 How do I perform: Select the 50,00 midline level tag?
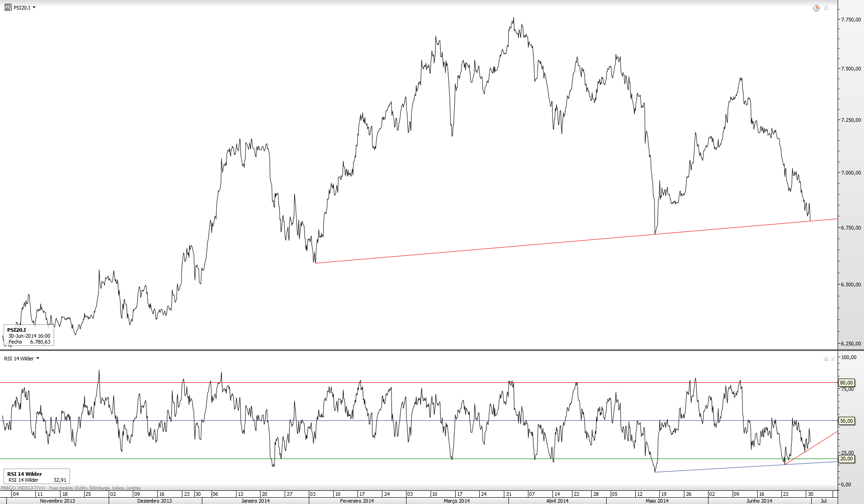pos(846,421)
